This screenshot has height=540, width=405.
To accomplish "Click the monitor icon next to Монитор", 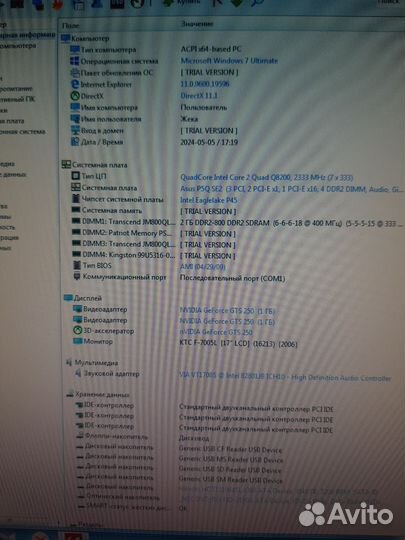I will coord(78,341).
